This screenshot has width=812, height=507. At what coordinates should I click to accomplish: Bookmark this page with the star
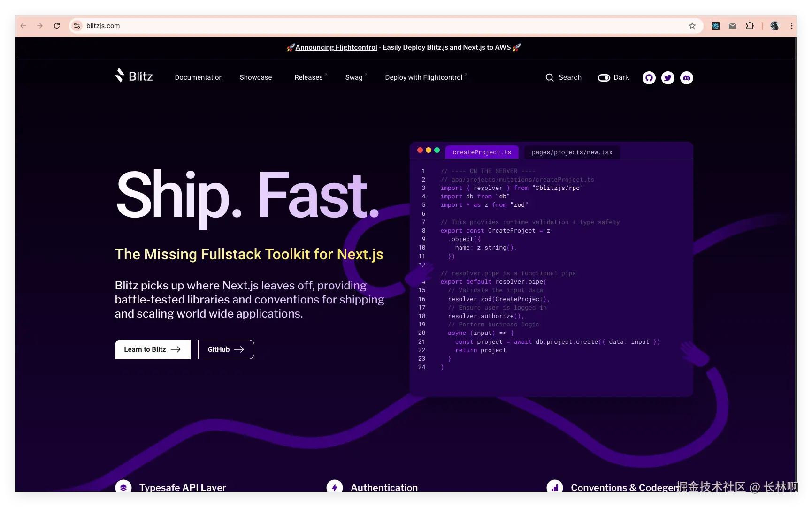692,26
